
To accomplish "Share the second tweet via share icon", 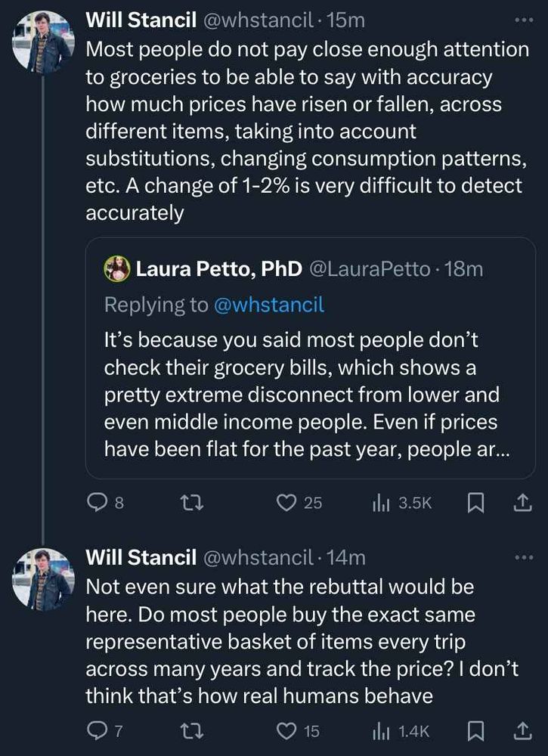I will pyautogui.click(x=522, y=731).
